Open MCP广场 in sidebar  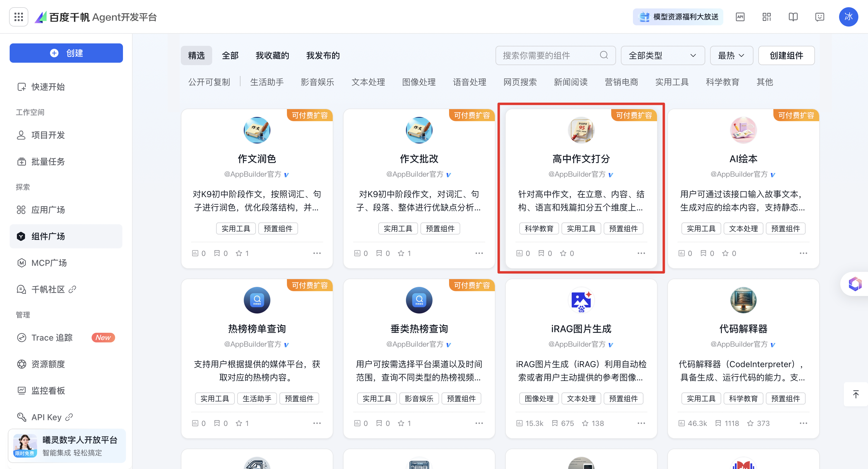[x=49, y=263]
